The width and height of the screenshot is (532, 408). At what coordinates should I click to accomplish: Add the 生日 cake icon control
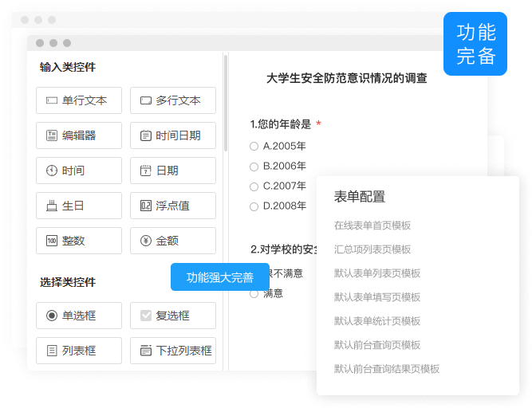tap(52, 206)
